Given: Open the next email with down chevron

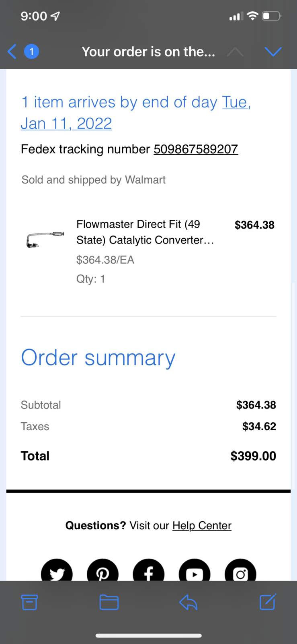Looking at the screenshot, I should coord(273,52).
